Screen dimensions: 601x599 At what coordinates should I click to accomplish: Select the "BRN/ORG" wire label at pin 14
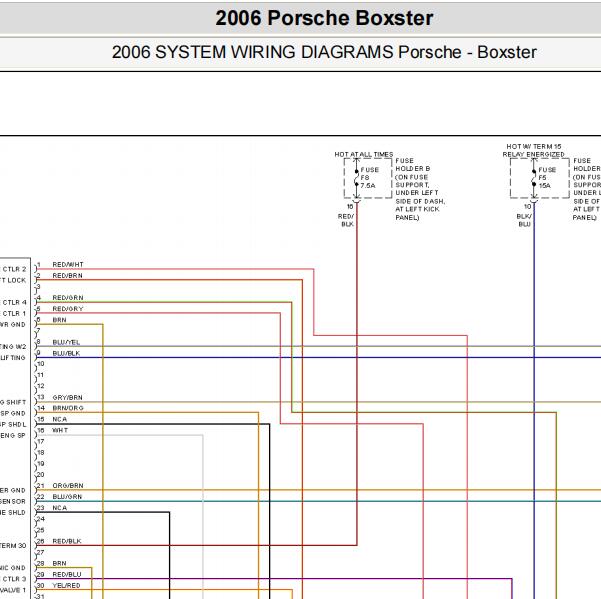click(68, 408)
